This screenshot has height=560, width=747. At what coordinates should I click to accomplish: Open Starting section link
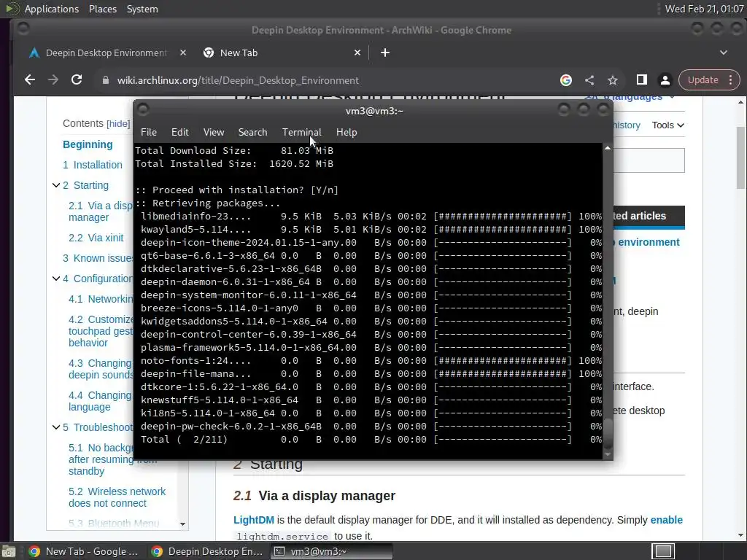[x=86, y=185]
